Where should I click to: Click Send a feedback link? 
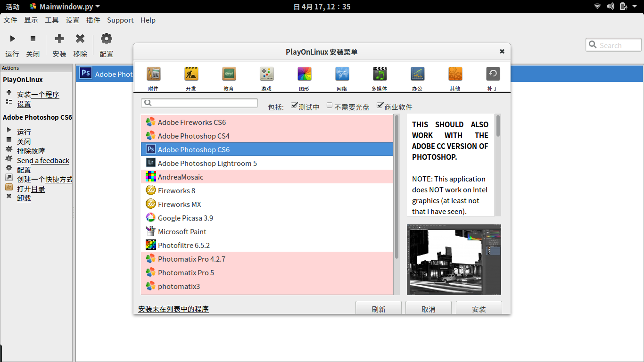(x=43, y=160)
